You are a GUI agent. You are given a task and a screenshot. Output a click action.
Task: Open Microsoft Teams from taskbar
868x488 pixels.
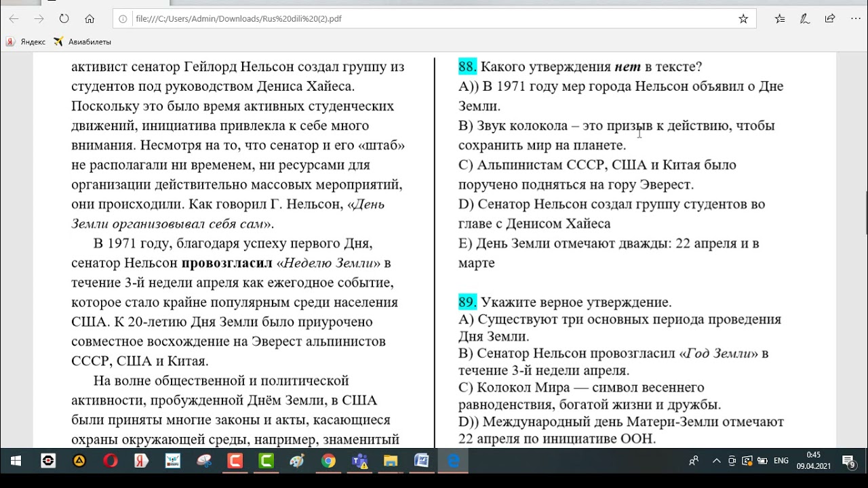pyautogui.click(x=359, y=461)
